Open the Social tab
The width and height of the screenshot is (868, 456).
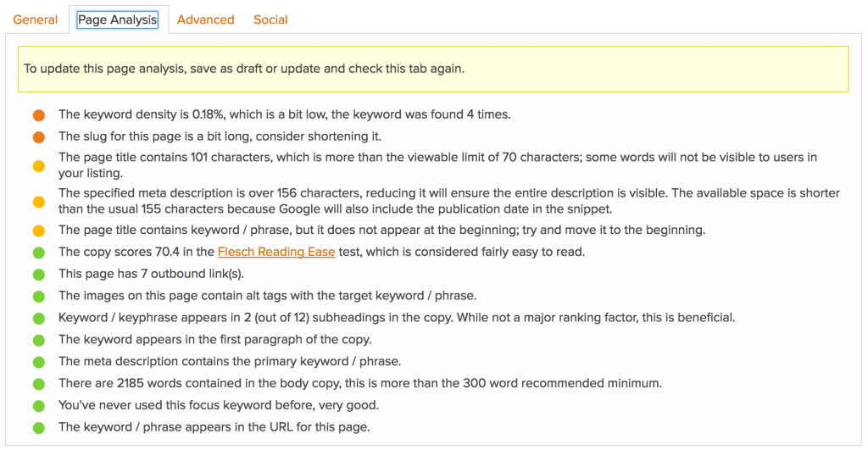(x=270, y=20)
